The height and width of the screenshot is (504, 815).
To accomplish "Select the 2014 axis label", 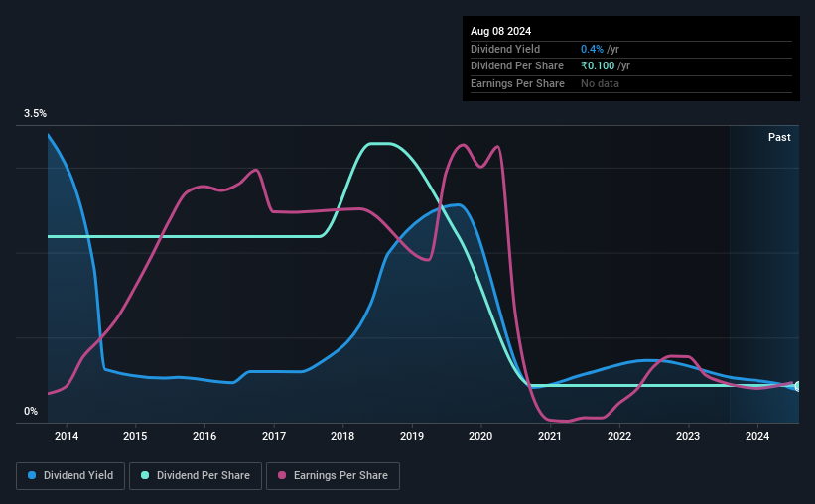I will [67, 436].
